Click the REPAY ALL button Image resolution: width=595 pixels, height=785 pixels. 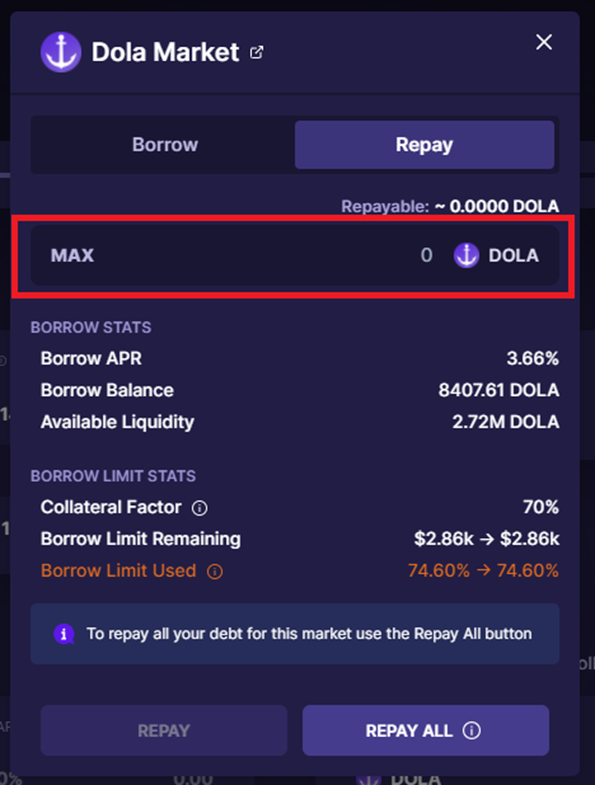426,730
